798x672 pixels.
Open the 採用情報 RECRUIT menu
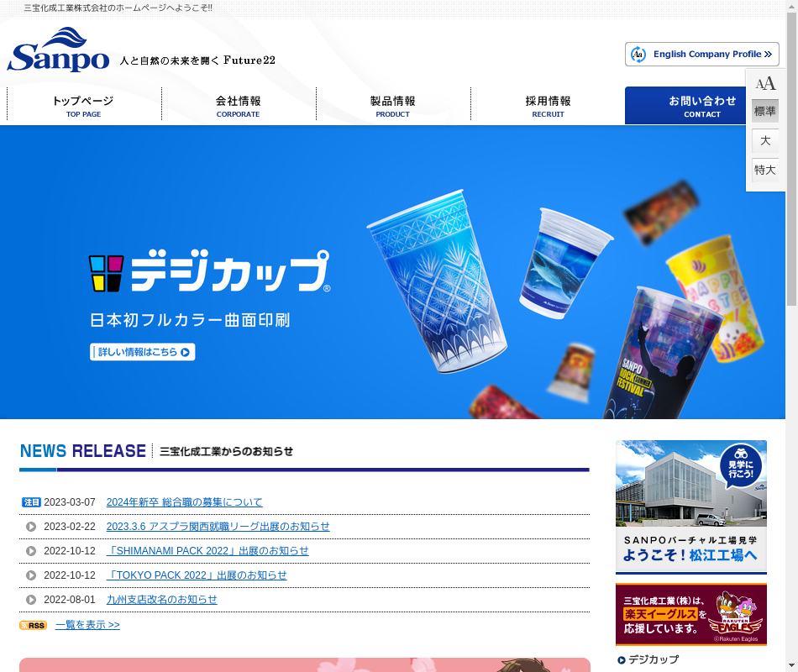tap(548, 106)
